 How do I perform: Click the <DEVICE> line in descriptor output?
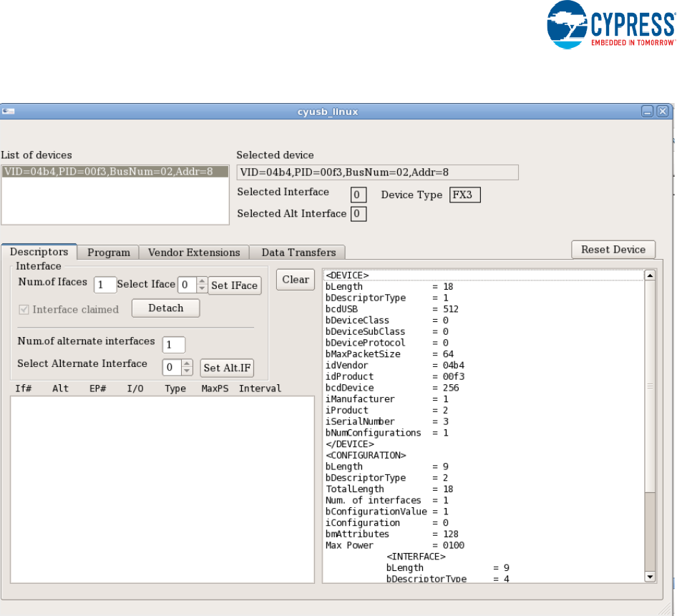pos(484,275)
